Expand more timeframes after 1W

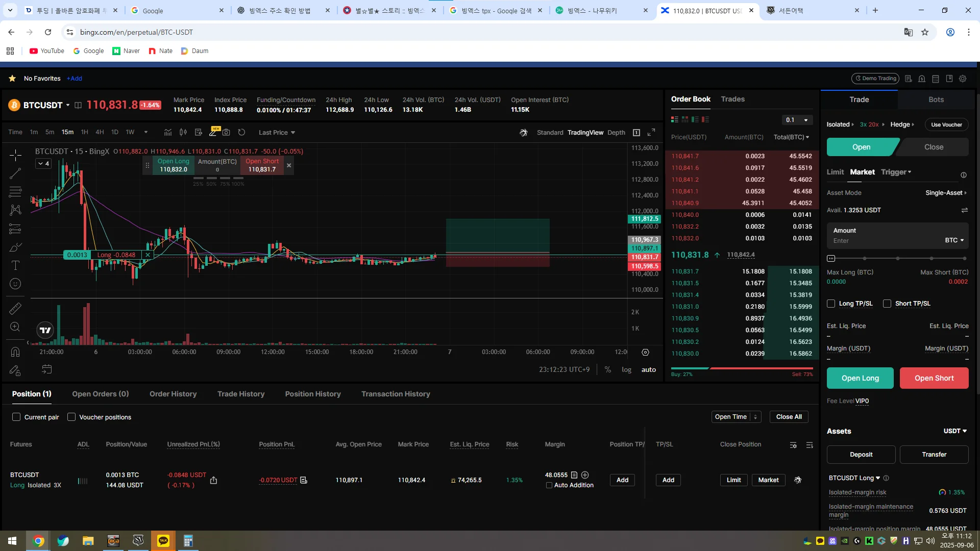pos(145,132)
